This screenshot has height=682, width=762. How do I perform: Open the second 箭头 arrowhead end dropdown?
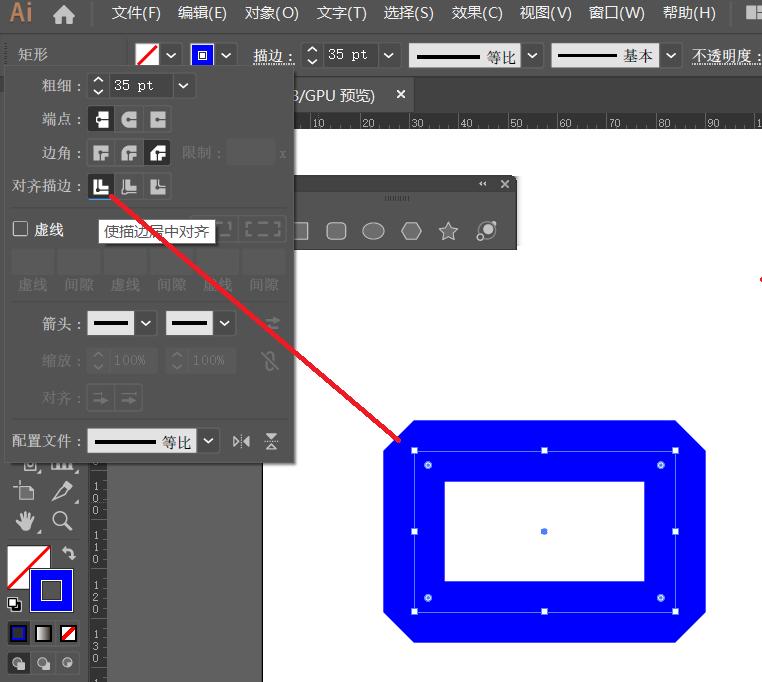225,323
